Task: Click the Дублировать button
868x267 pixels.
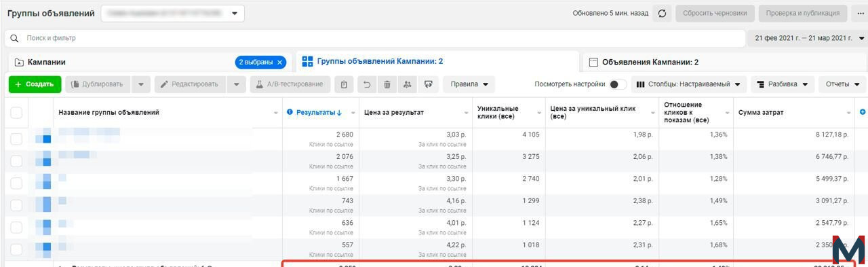Action: tap(98, 84)
